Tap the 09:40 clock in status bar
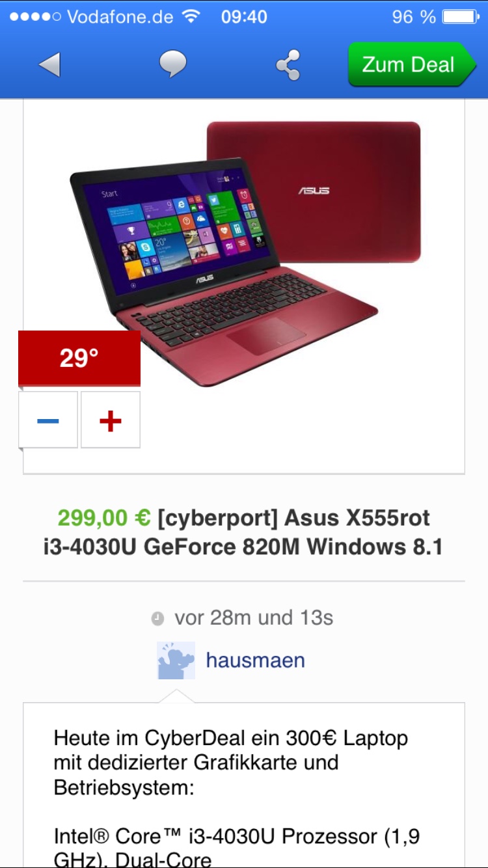The height and width of the screenshot is (868, 488). pos(244,18)
